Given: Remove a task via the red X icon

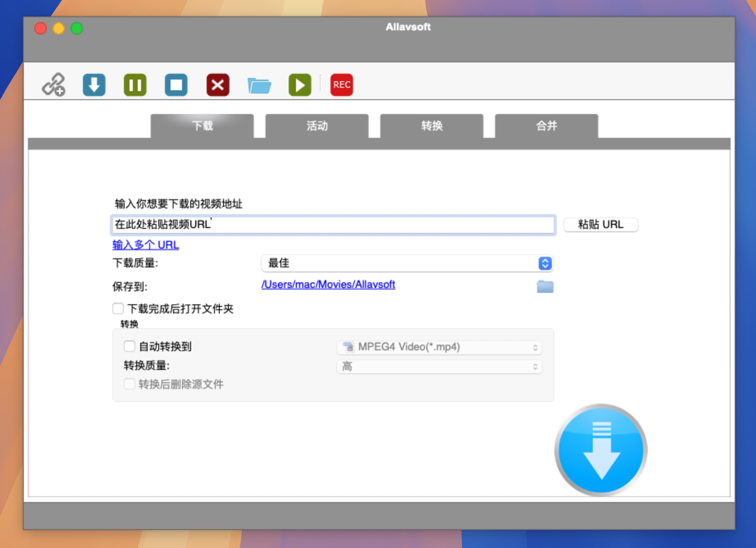Looking at the screenshot, I should point(218,85).
